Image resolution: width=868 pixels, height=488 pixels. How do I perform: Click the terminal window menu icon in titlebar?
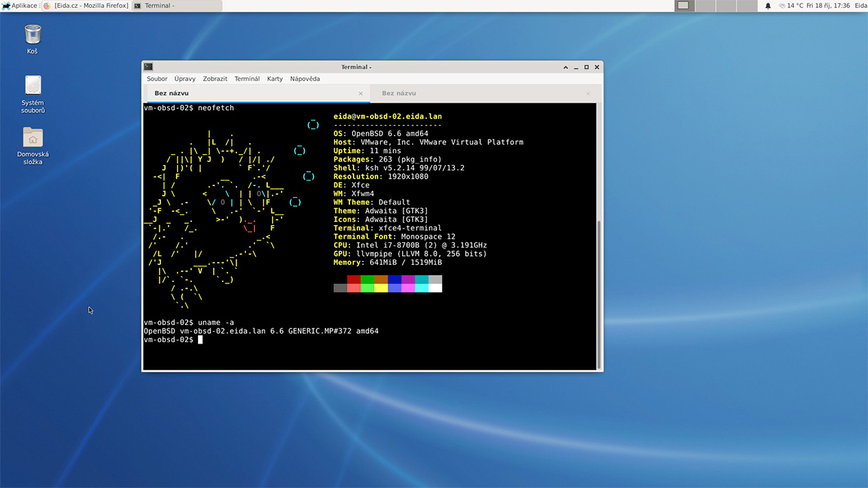148,67
